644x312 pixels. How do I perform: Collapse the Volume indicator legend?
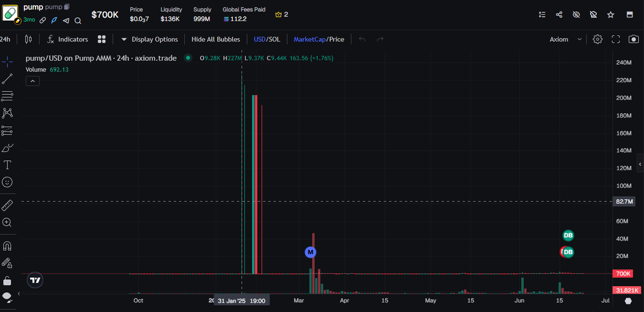pyautogui.click(x=33, y=81)
